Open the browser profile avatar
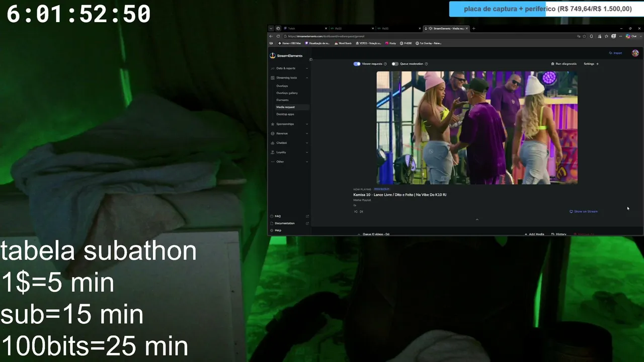Image resolution: width=644 pixels, height=362 pixels. pos(614,36)
